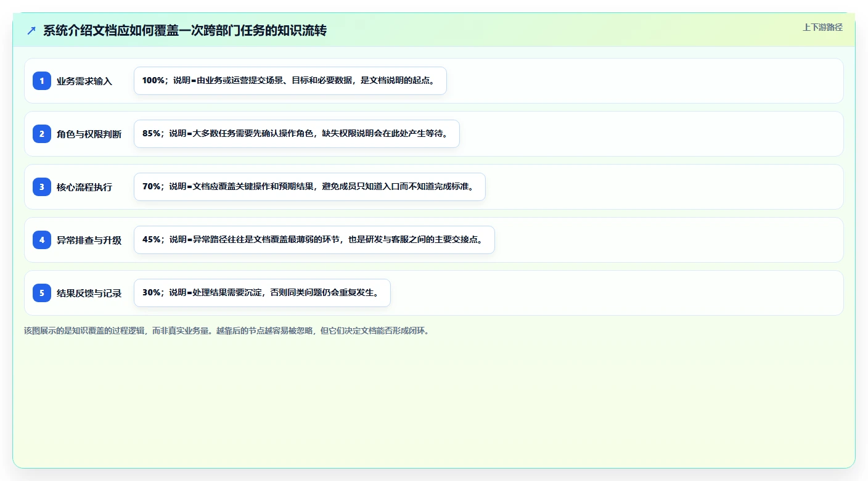
Task: Click the 业务需求输入 step label
Action: point(84,81)
